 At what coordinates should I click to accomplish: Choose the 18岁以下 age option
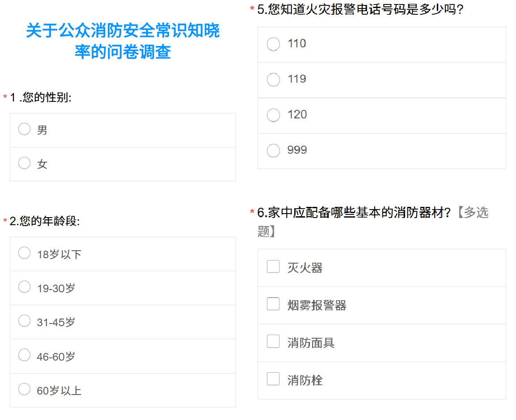tap(25, 253)
